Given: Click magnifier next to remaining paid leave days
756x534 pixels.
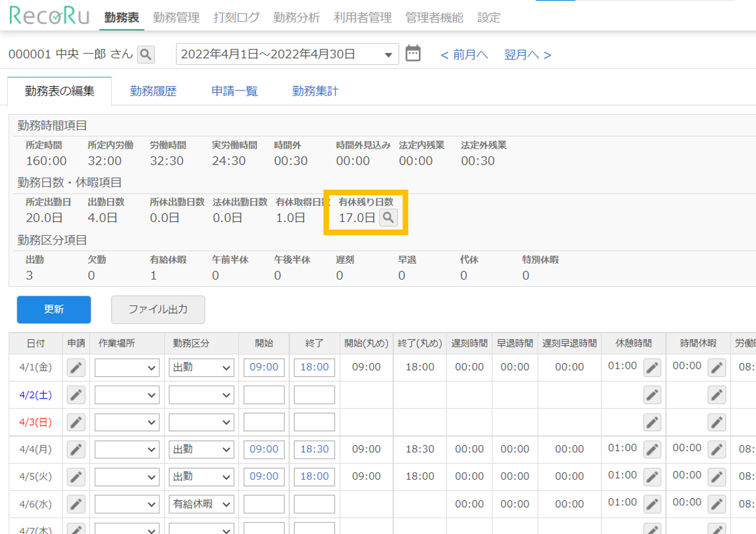Looking at the screenshot, I should point(388,218).
